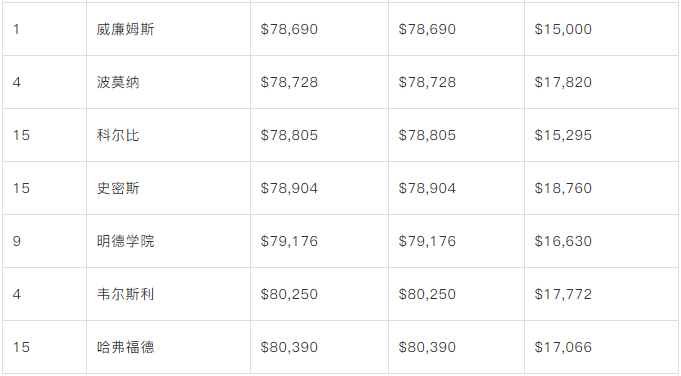Click first $80,390 cell in 哈弗福德 row
681x376 pixels.
(x=319, y=347)
